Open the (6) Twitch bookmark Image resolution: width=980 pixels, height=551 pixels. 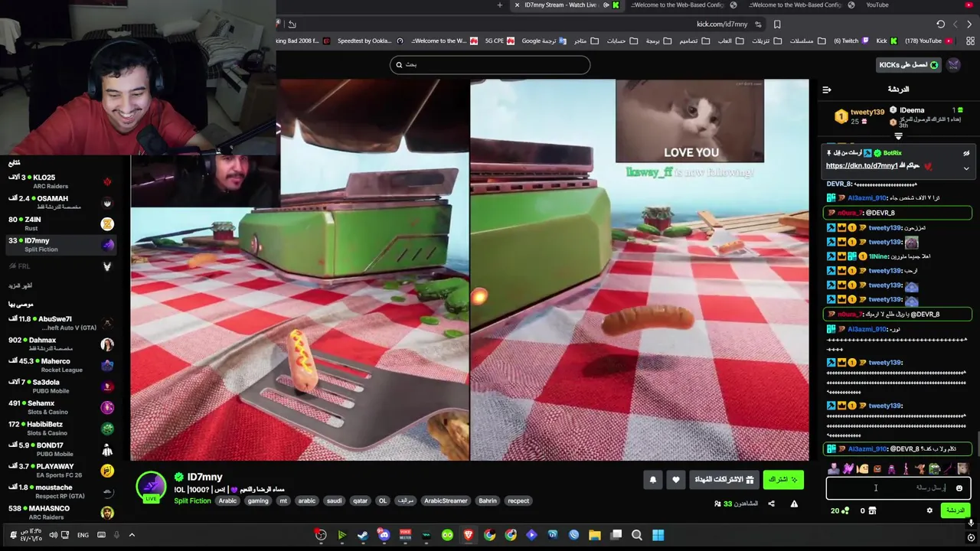tap(851, 41)
